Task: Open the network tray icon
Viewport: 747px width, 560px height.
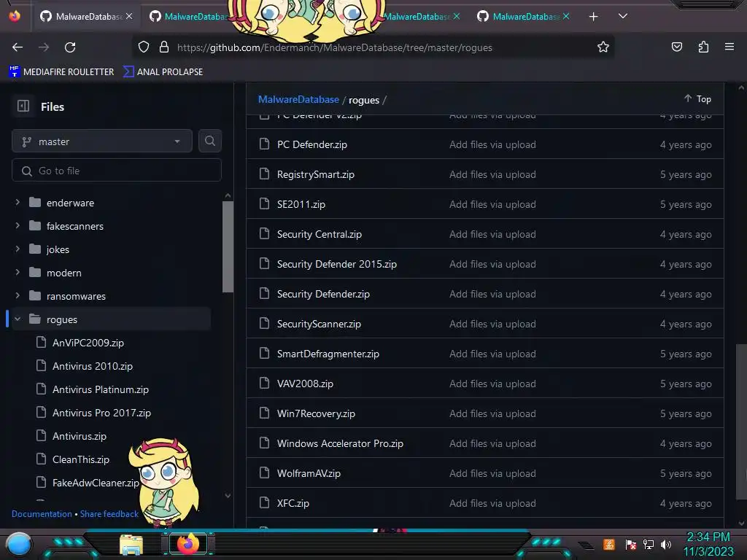Action: (x=648, y=544)
